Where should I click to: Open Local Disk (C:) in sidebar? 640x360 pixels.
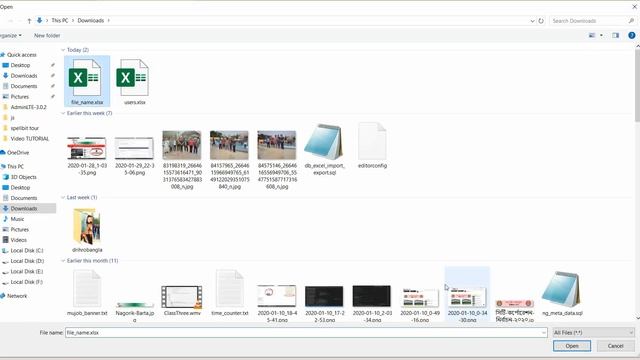(27, 251)
